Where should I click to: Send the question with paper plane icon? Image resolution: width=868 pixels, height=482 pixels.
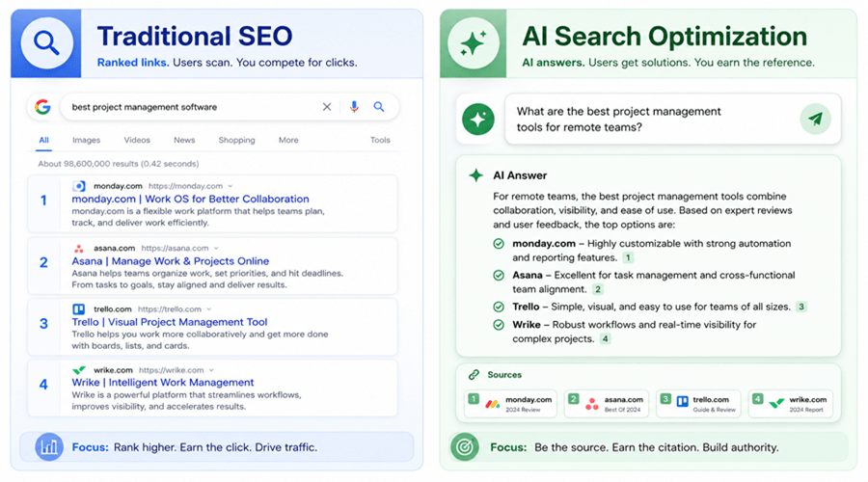pyautogui.click(x=815, y=119)
